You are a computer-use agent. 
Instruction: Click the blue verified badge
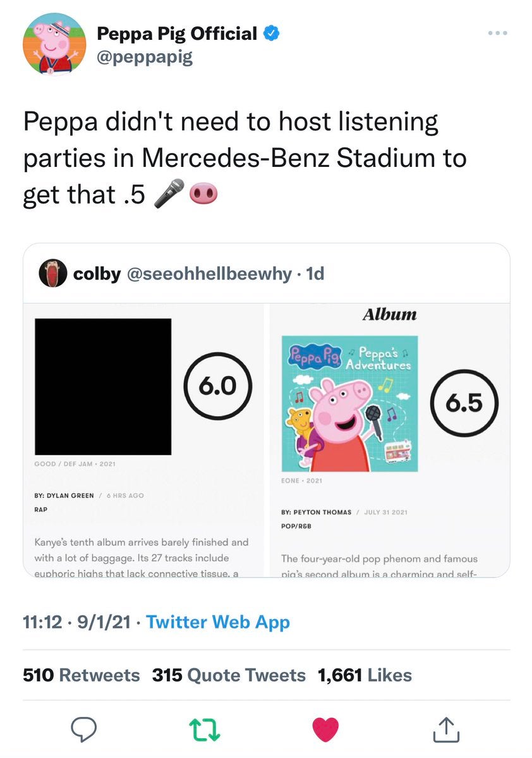(x=271, y=34)
